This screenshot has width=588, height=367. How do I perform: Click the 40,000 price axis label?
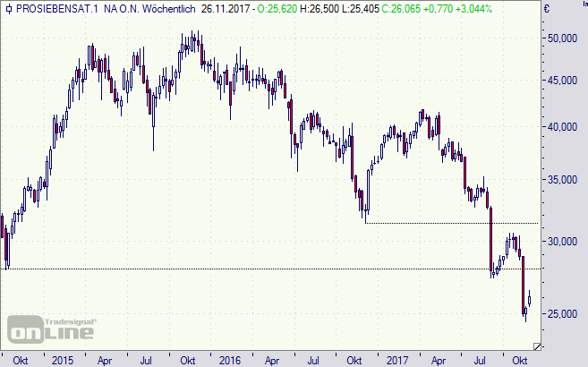[562, 127]
